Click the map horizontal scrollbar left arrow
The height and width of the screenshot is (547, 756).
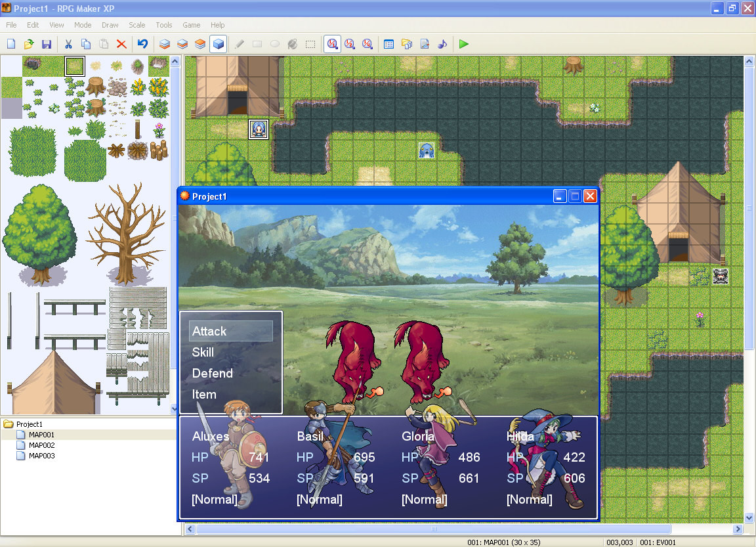click(190, 529)
